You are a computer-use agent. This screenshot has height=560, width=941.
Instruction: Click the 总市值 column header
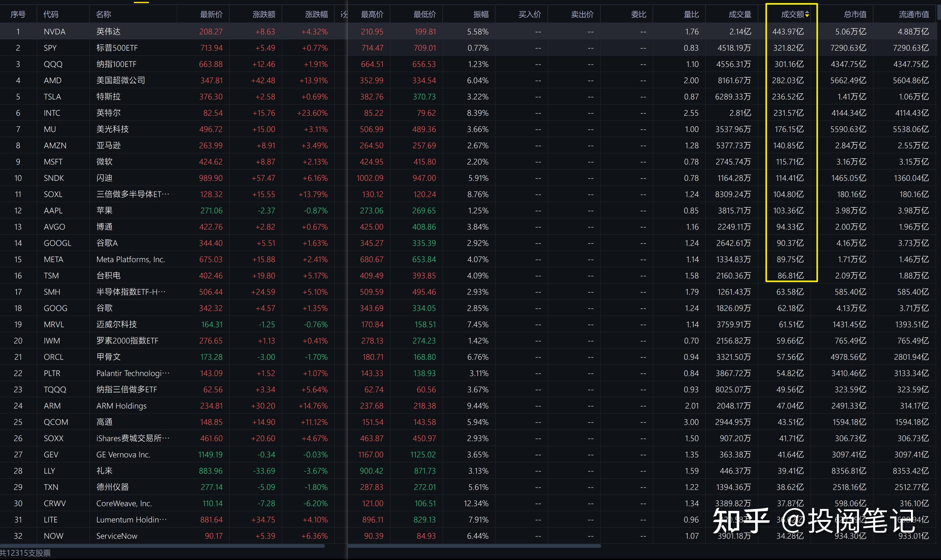coord(855,14)
